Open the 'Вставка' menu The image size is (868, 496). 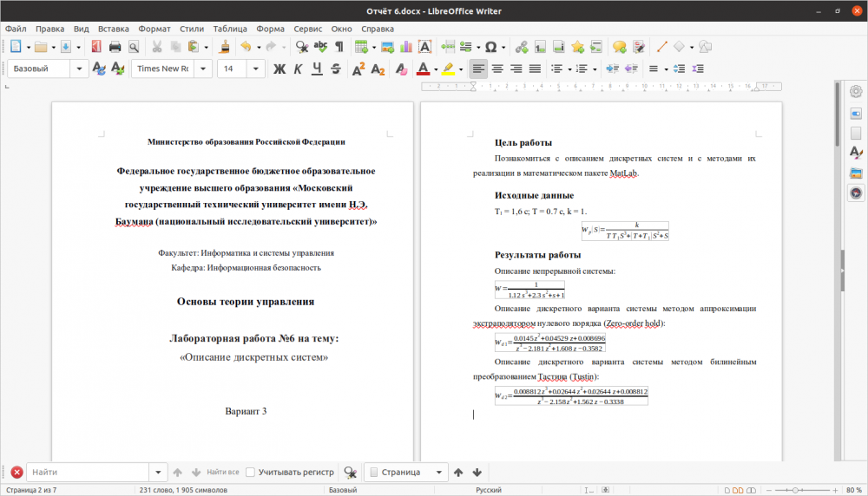[x=114, y=29]
